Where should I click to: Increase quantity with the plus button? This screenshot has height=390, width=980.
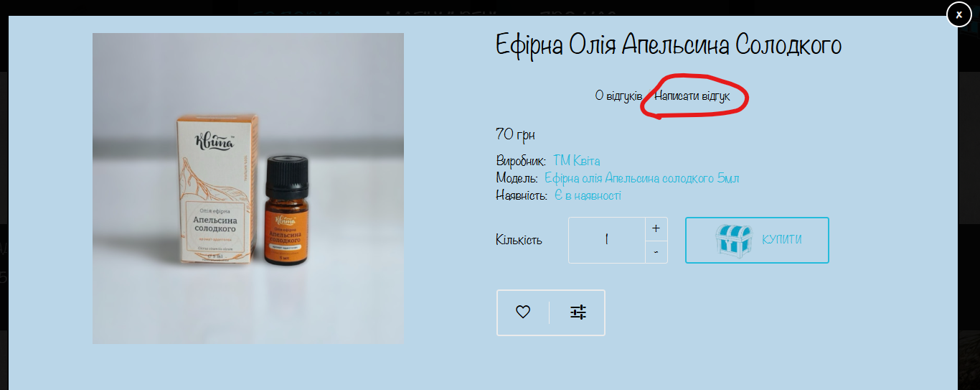656,229
